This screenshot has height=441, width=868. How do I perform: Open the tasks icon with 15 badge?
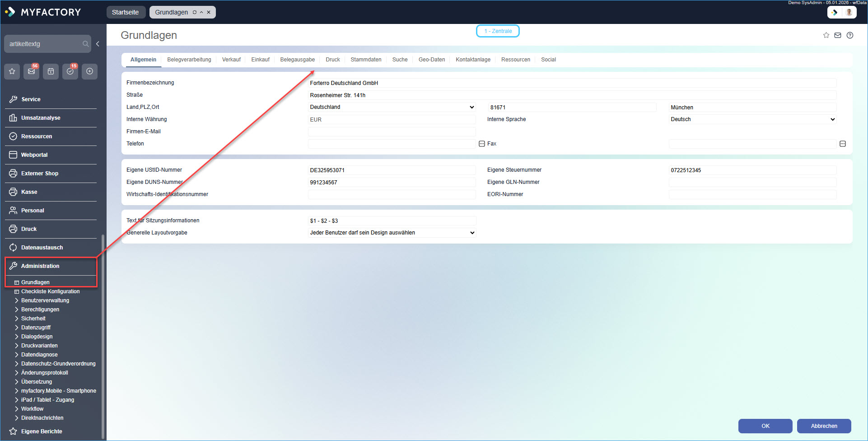click(70, 71)
